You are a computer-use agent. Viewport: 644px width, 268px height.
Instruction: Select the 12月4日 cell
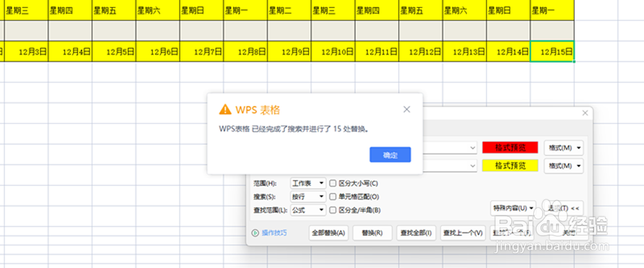[70, 52]
